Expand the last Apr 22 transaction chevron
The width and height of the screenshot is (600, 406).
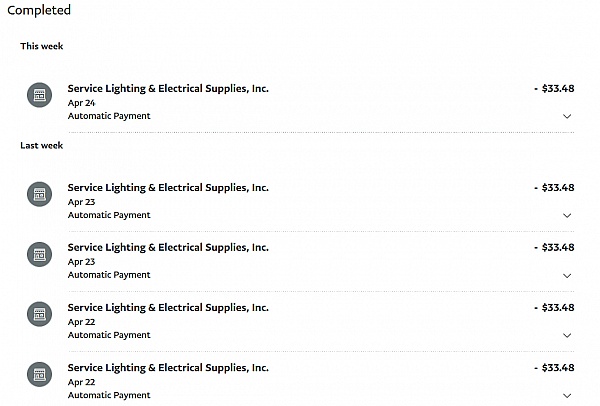point(567,395)
